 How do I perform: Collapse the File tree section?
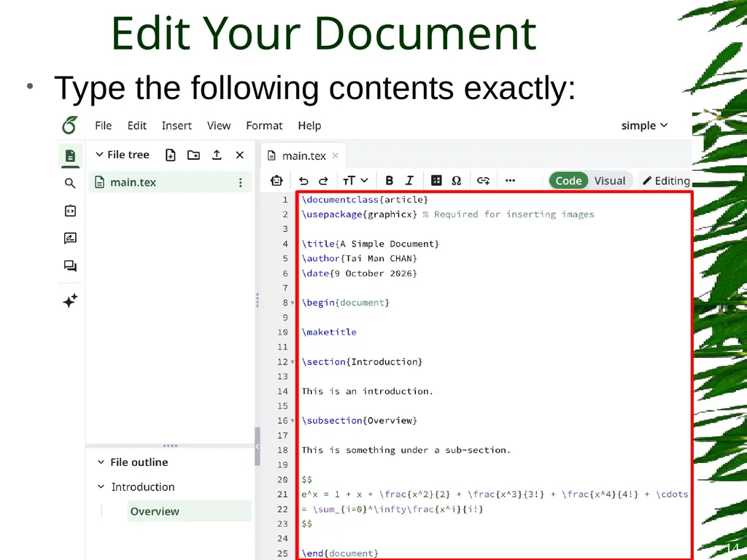(x=99, y=155)
